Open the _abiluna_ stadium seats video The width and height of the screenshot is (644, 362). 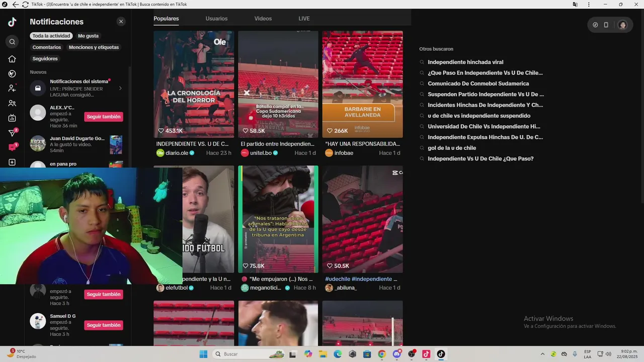pos(362,219)
